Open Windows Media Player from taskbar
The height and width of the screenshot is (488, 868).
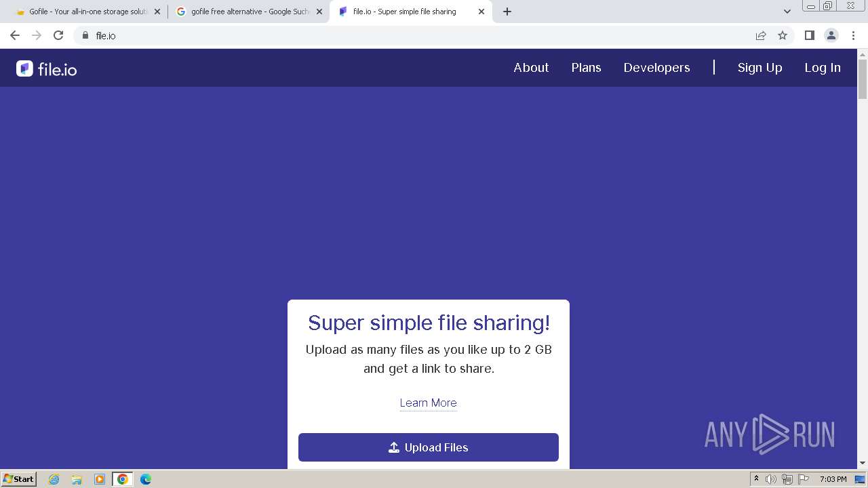(x=100, y=479)
